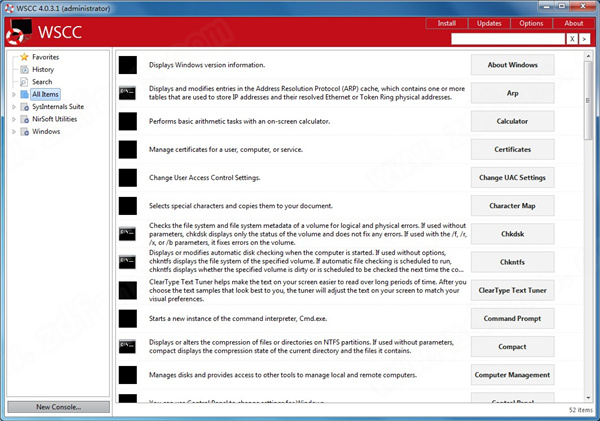
Task: Expand the NirSoft Utilities tree node
Action: (x=13, y=118)
